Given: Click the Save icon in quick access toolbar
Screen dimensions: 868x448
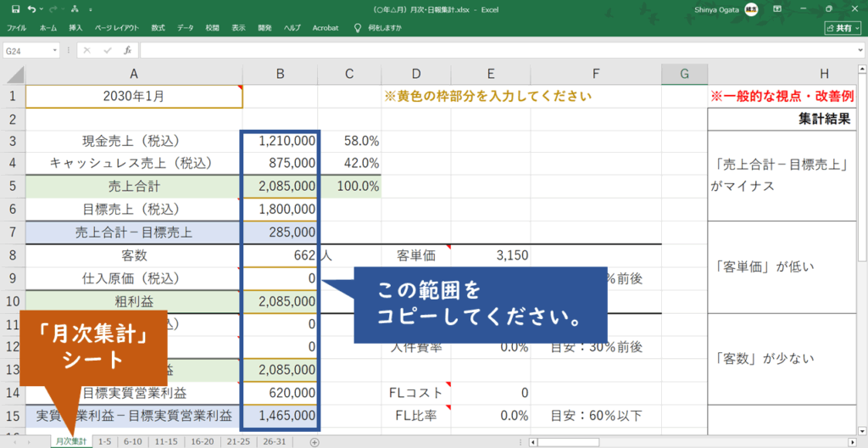Looking at the screenshot, I should click(14, 9).
